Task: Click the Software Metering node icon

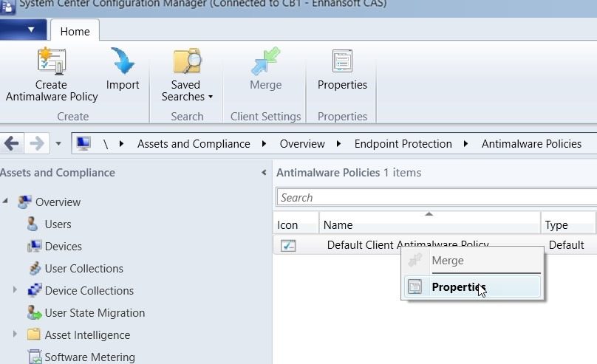Action: pos(35,357)
